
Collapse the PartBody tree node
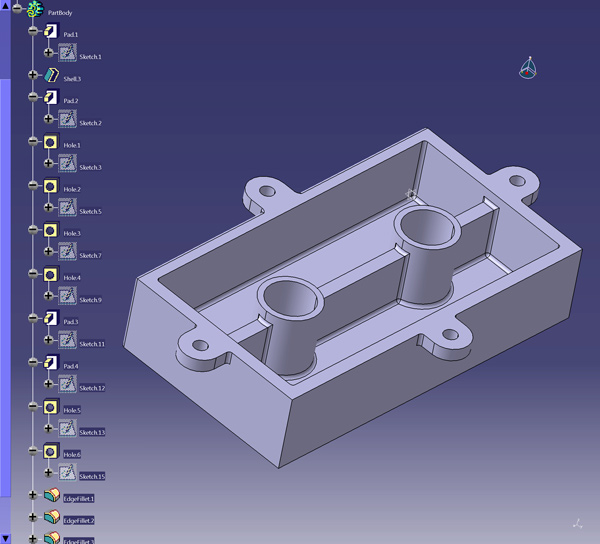[x=17, y=9]
